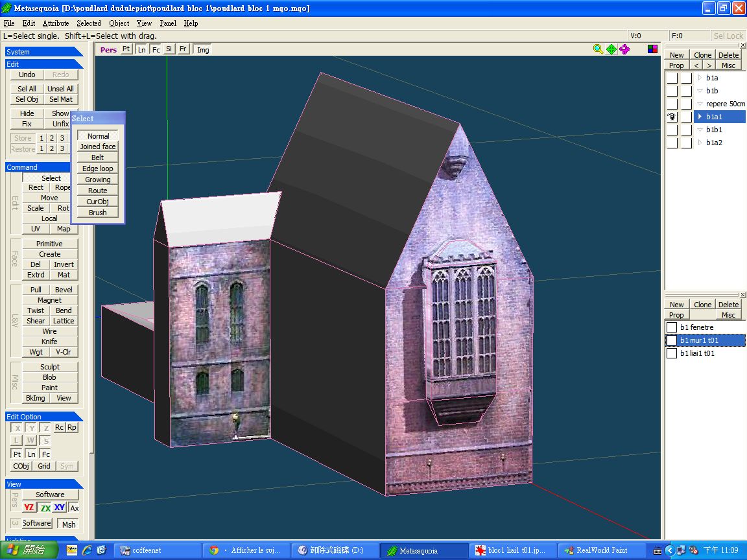Open the Attribute menu
Image resolution: width=747 pixels, height=560 pixels.
tap(55, 23)
